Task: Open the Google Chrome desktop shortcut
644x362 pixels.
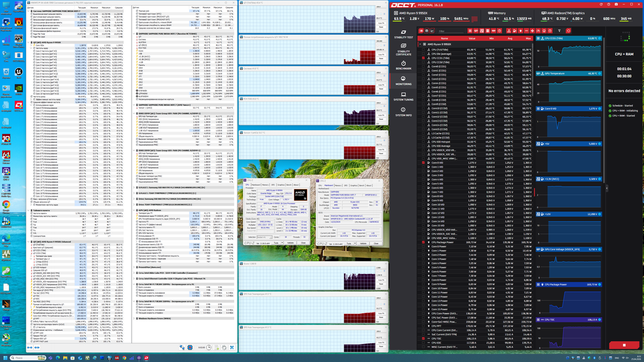Action: [x=6, y=207]
